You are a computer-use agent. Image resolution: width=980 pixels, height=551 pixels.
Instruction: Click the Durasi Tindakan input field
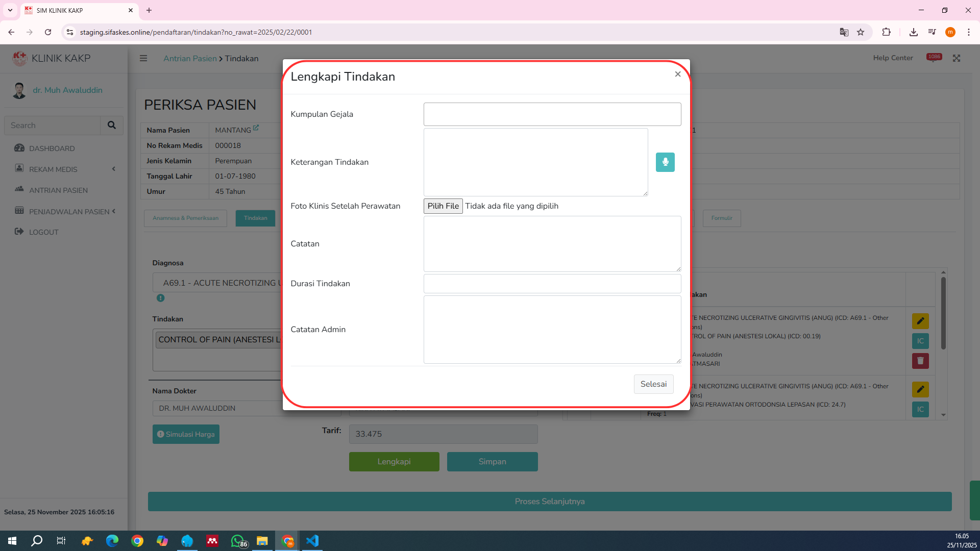[552, 284]
